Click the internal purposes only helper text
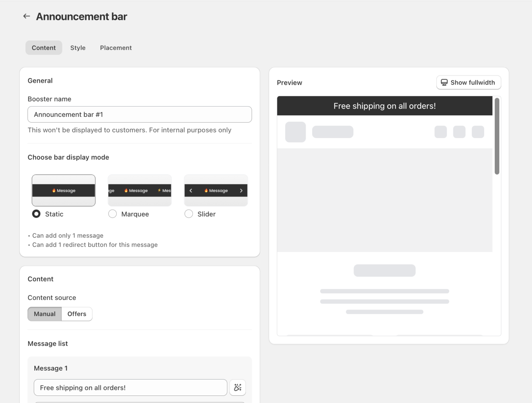532x403 pixels. click(x=129, y=130)
